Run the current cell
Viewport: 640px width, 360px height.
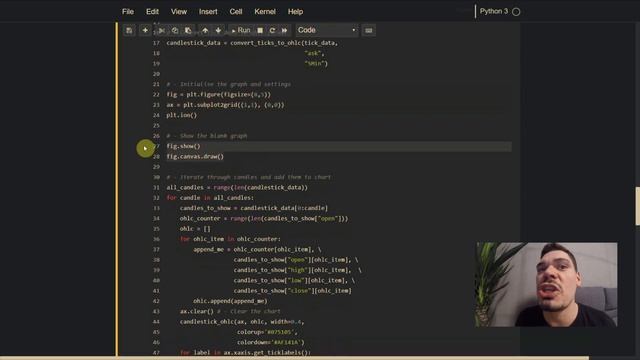(x=241, y=31)
